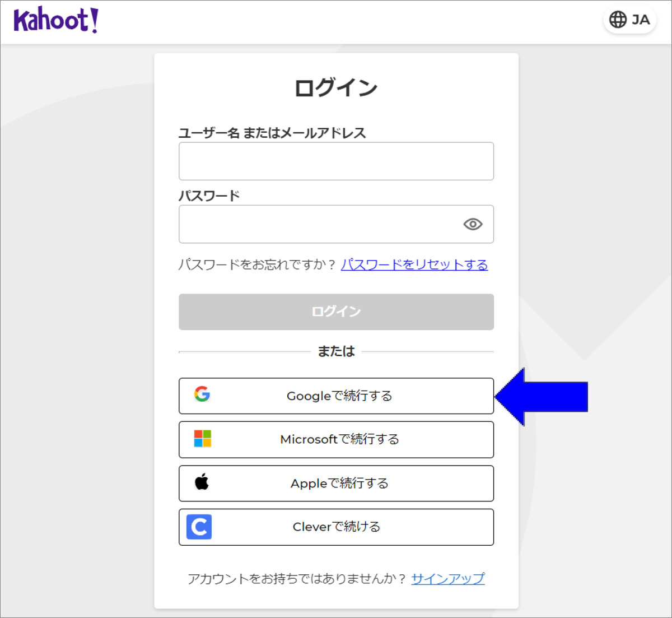The image size is (672, 618).
Task: Click the アカウントをお持ちではありませんか？ text
Action: [297, 578]
